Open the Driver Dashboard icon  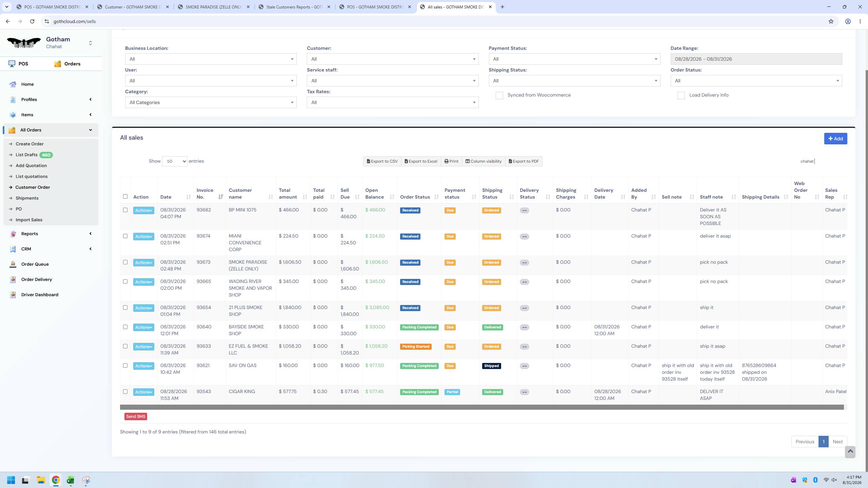[13, 295]
